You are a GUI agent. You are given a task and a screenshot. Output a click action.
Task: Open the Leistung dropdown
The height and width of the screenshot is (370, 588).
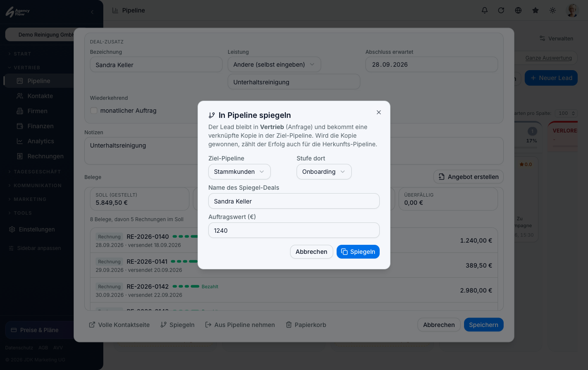(x=274, y=65)
